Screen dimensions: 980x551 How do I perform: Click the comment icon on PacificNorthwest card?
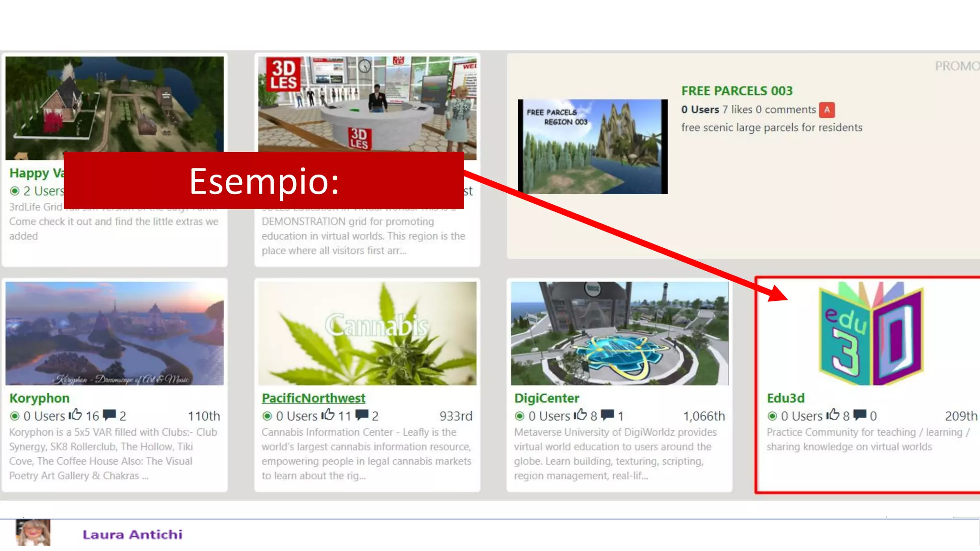pos(362,415)
